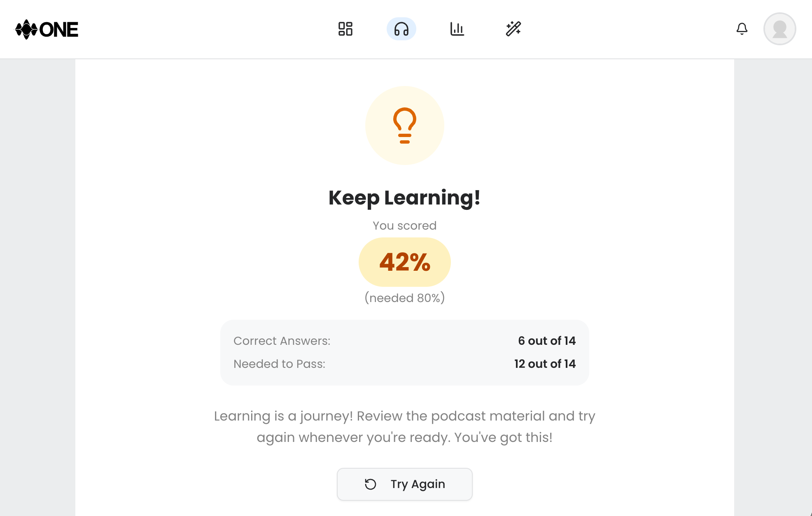Screen dimensions: 812x516
Task: Open the dashboard grid icon
Action: point(345,29)
